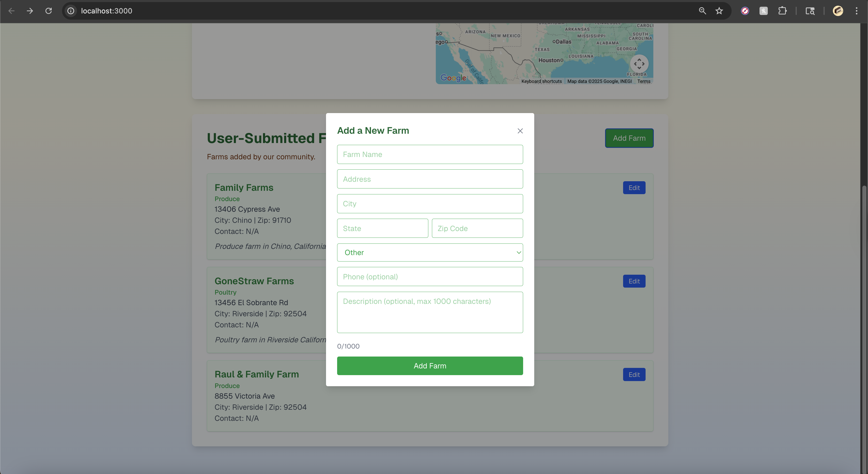Click the browser back arrow
This screenshot has height=474, width=868.
11,11
